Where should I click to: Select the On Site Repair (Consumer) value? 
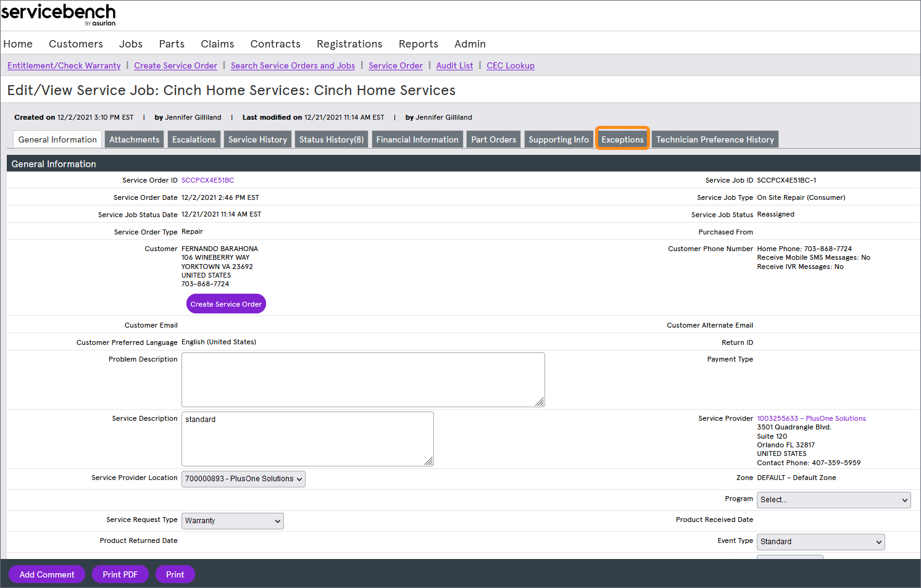(801, 197)
